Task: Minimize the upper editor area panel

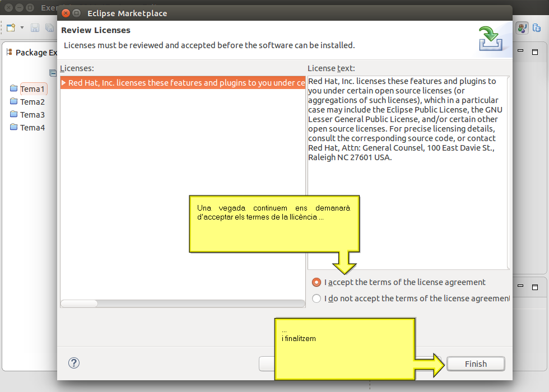Action: [520, 52]
